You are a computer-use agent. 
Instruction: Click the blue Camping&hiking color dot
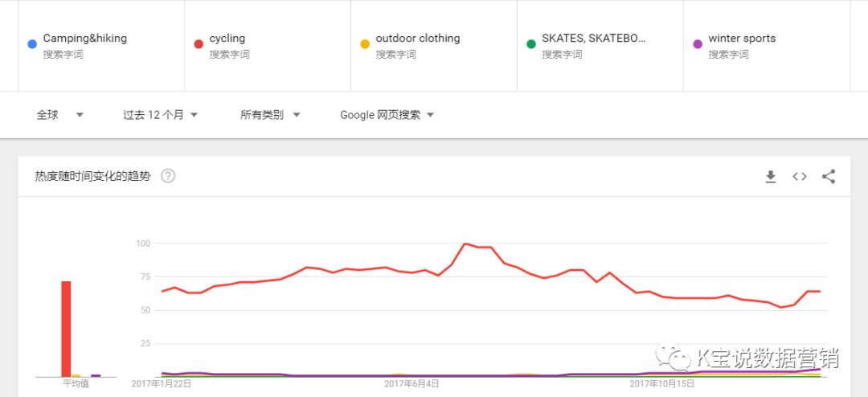tap(32, 44)
